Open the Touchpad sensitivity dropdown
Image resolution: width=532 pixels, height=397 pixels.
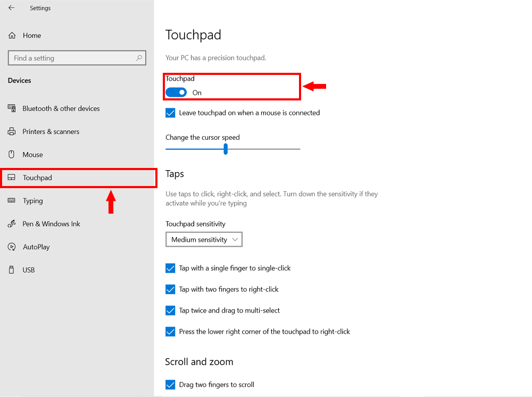point(204,240)
